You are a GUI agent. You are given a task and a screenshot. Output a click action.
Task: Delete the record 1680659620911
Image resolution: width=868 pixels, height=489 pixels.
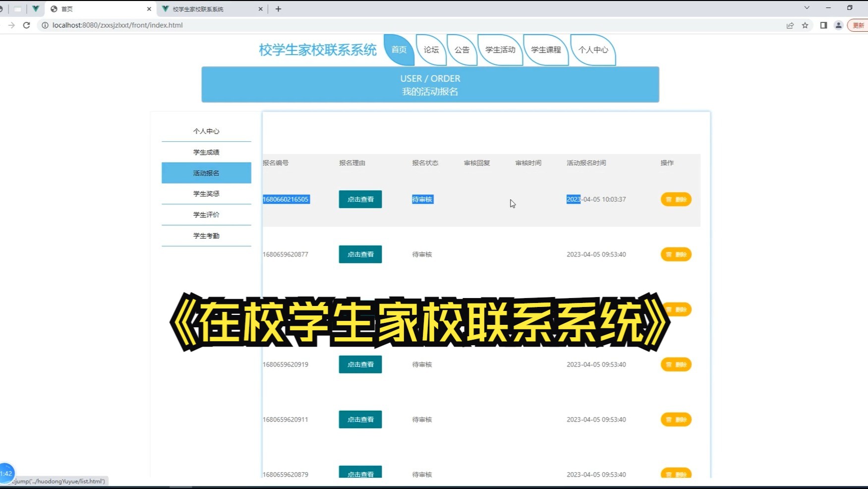[x=676, y=420]
